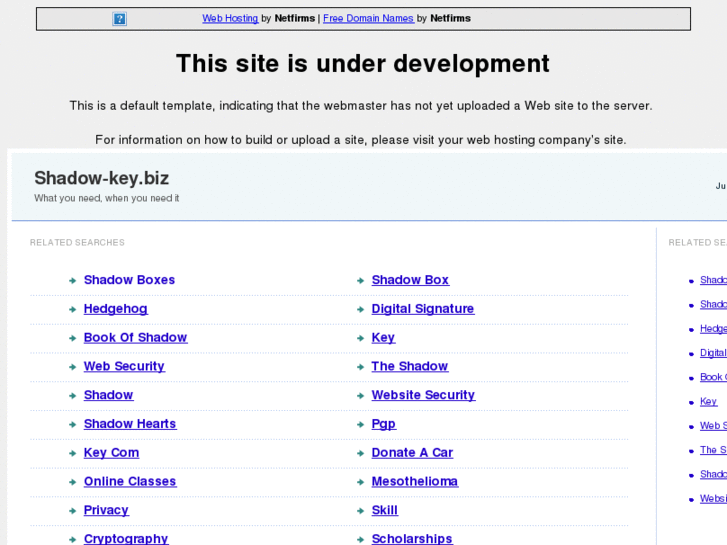Click the arrow icon beside Book Of Shadow

click(x=72, y=338)
